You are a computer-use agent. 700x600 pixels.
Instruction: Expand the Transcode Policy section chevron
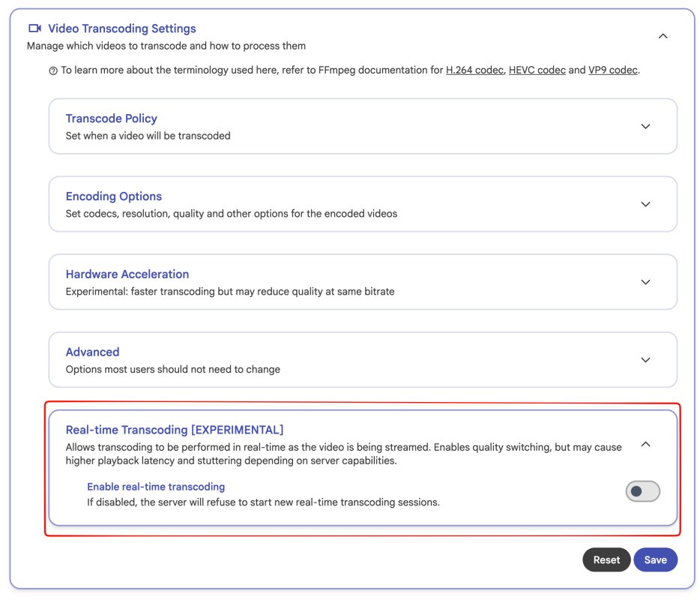(x=645, y=127)
